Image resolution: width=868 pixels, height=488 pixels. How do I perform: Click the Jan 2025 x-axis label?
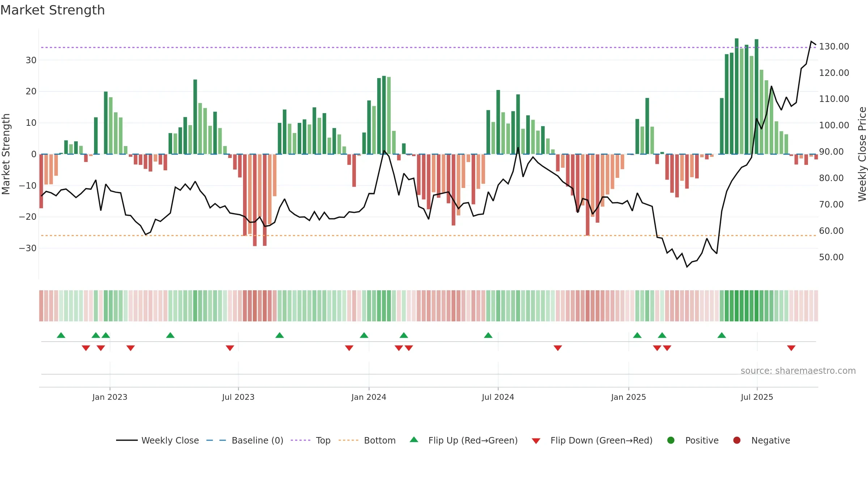(x=629, y=397)
